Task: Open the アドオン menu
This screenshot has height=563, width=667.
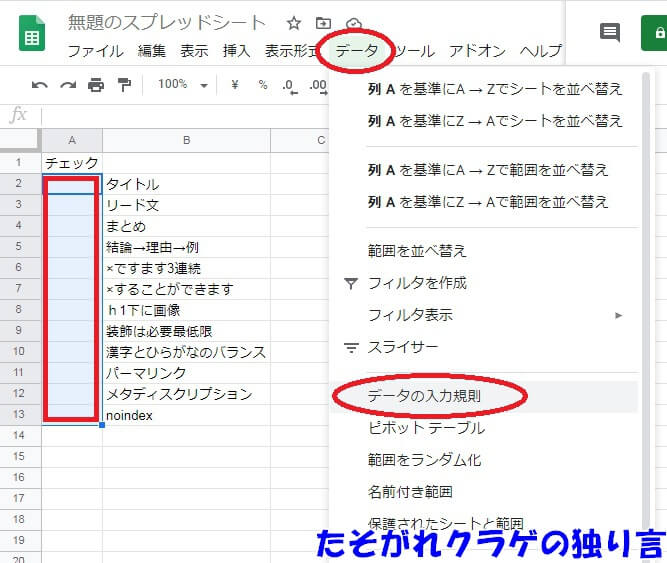Action: click(477, 51)
